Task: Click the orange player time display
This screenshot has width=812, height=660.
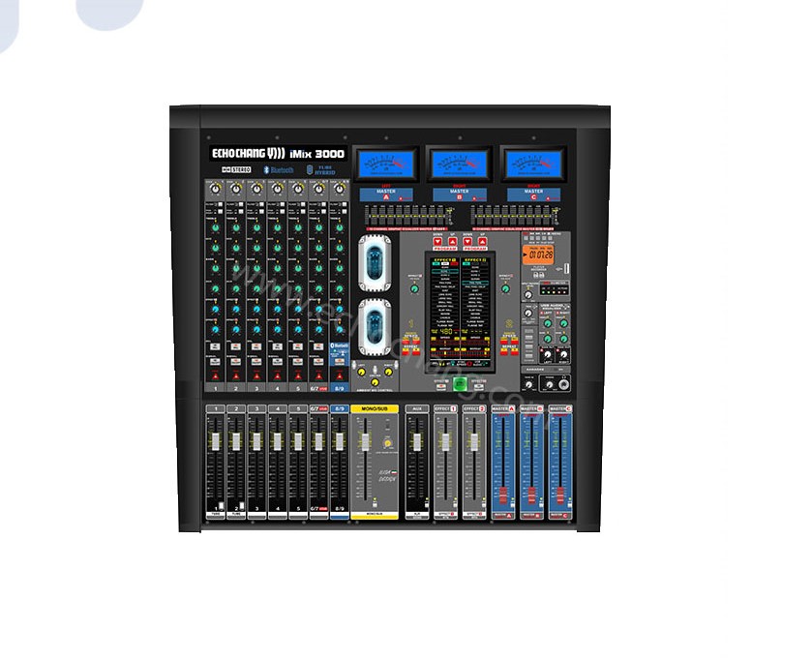Action: [x=538, y=255]
